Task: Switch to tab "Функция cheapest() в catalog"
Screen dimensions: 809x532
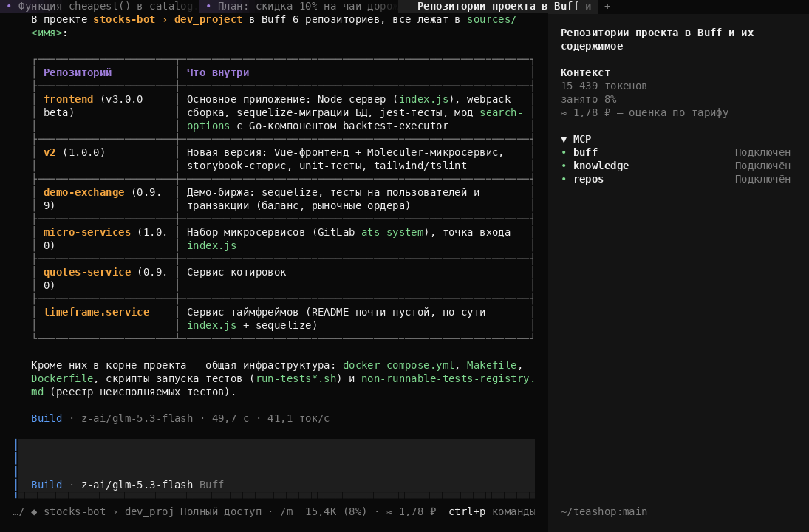Action: coord(100,6)
